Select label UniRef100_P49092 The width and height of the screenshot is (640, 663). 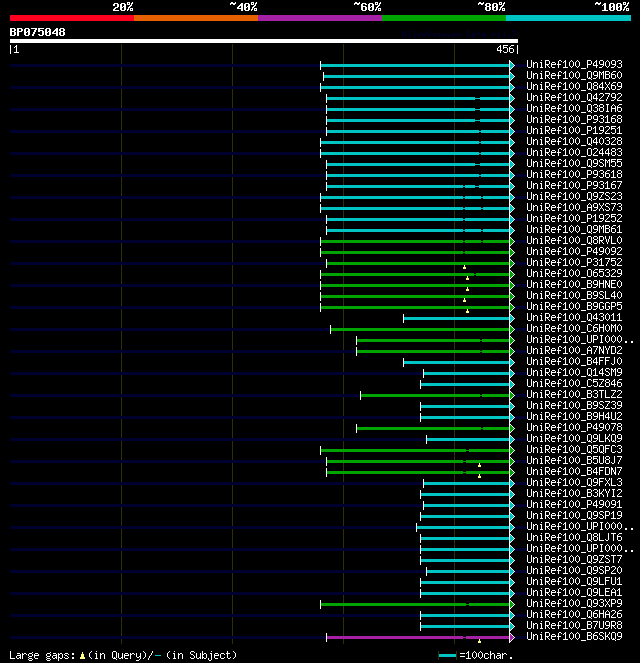point(574,251)
